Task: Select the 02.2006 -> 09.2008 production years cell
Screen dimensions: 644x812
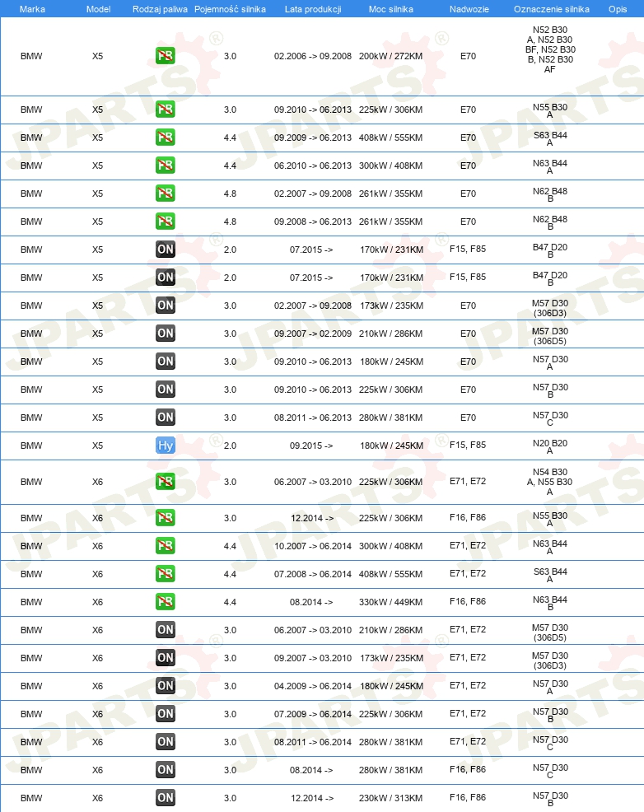Action: (x=313, y=56)
